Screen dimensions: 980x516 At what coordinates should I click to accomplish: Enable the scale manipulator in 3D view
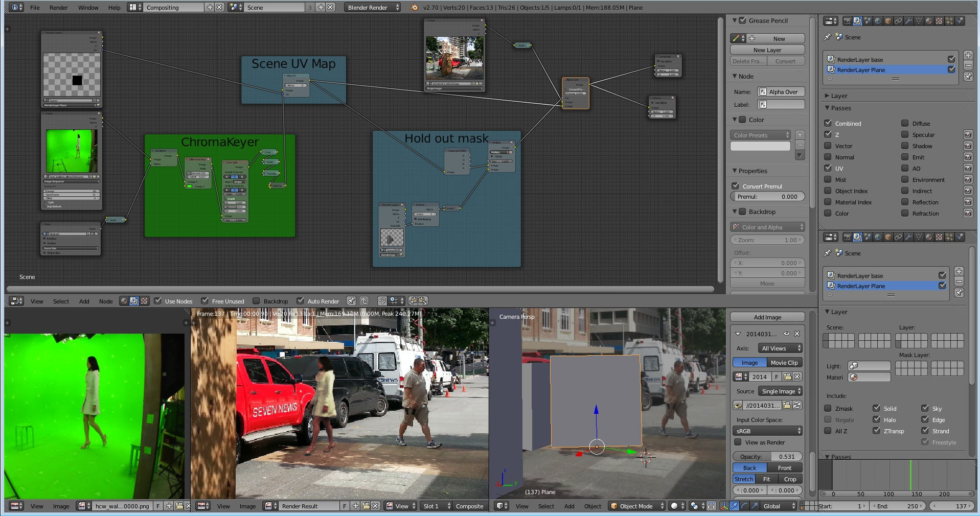click(755, 506)
